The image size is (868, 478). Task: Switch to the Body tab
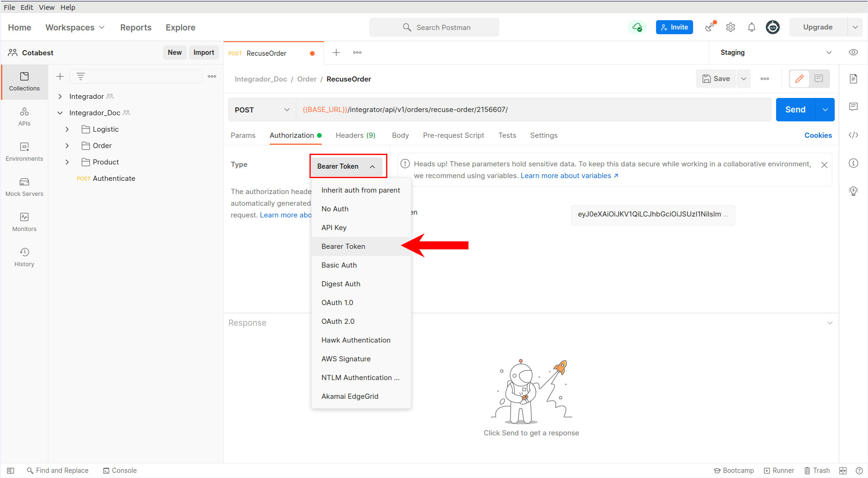[400, 135]
